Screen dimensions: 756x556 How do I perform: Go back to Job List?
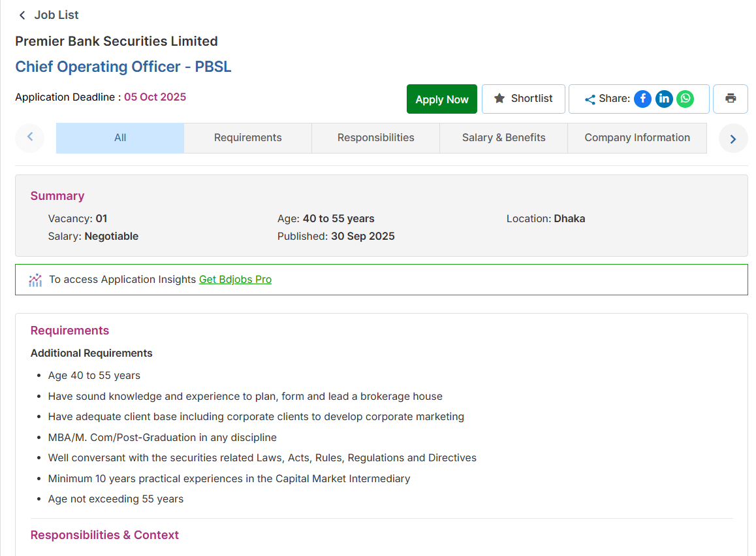coord(56,15)
